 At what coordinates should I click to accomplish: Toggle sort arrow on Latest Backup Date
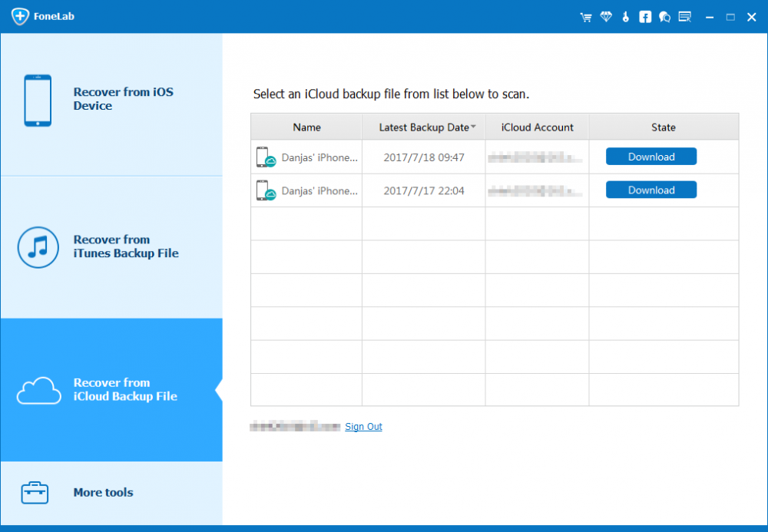tap(474, 127)
